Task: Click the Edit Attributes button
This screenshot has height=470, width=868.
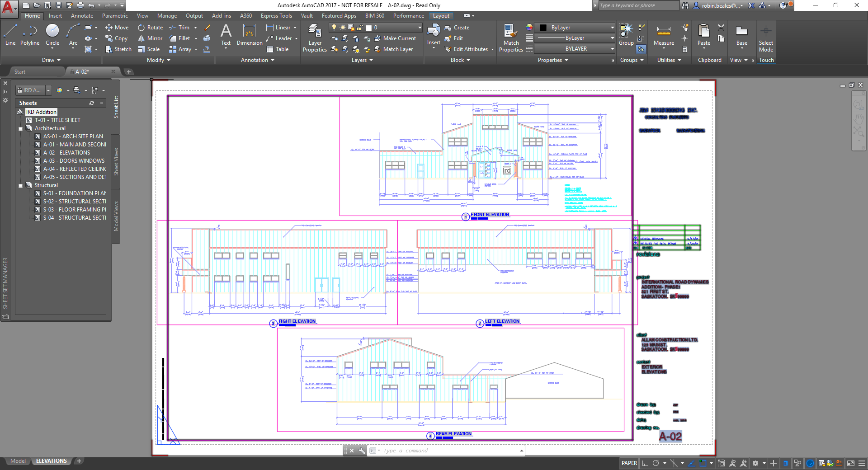Action: (470, 49)
